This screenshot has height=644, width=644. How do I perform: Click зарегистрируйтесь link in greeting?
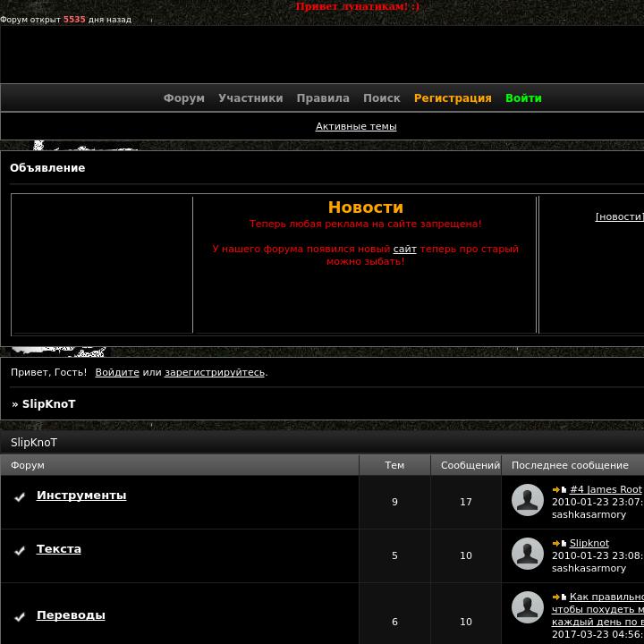(x=215, y=372)
